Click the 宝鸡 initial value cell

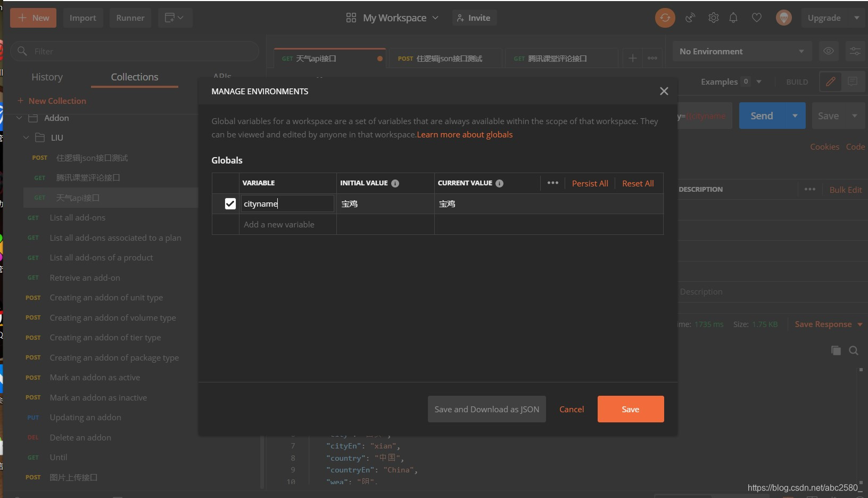385,203
